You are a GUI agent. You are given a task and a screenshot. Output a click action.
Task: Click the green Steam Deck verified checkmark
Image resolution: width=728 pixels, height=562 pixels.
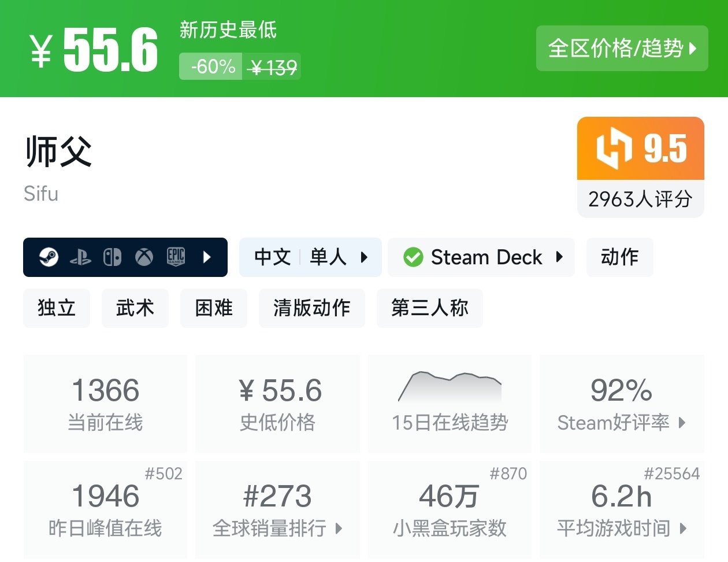(413, 257)
